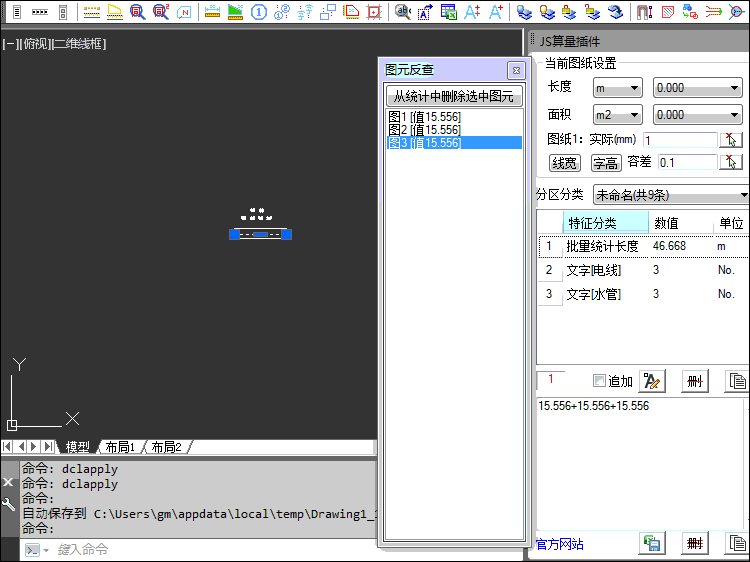Click the pick icon beside the 图纸1 field
750x562 pixels.
pos(731,140)
